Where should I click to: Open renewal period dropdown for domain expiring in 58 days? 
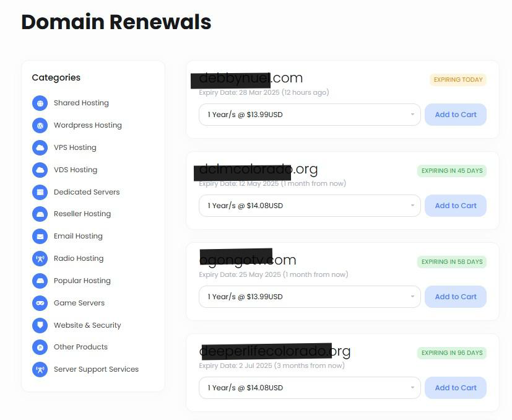tap(309, 297)
